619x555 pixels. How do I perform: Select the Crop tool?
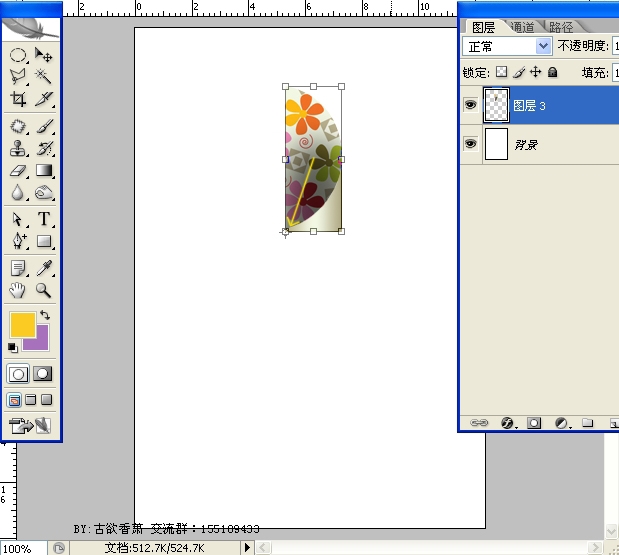tap(18, 99)
